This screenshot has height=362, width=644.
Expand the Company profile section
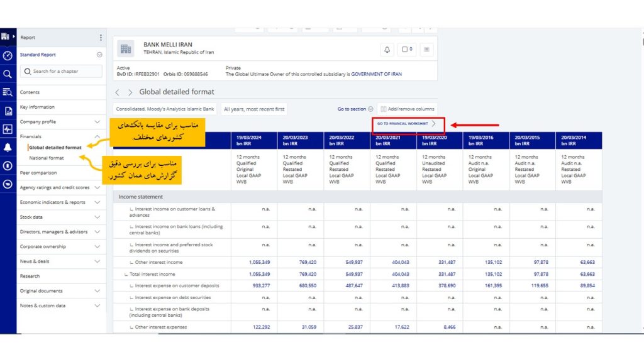[x=97, y=122]
